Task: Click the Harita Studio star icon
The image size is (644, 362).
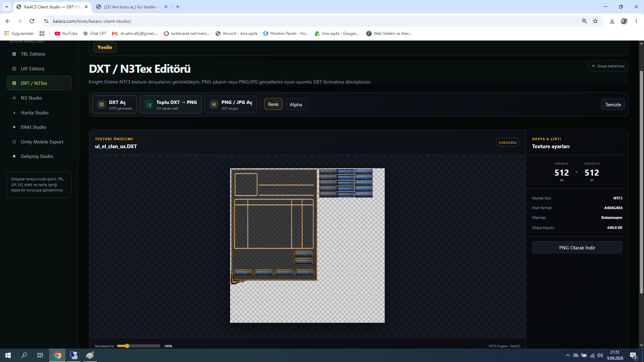Action: (x=14, y=113)
